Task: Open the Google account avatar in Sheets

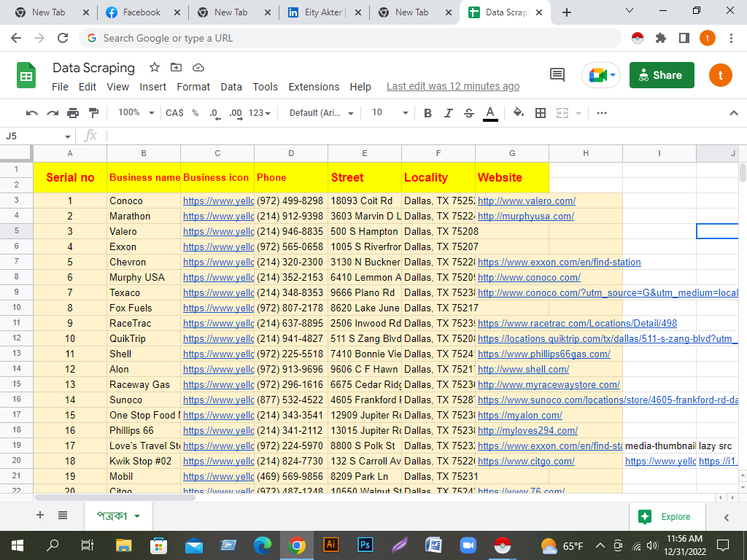Action: click(x=720, y=75)
